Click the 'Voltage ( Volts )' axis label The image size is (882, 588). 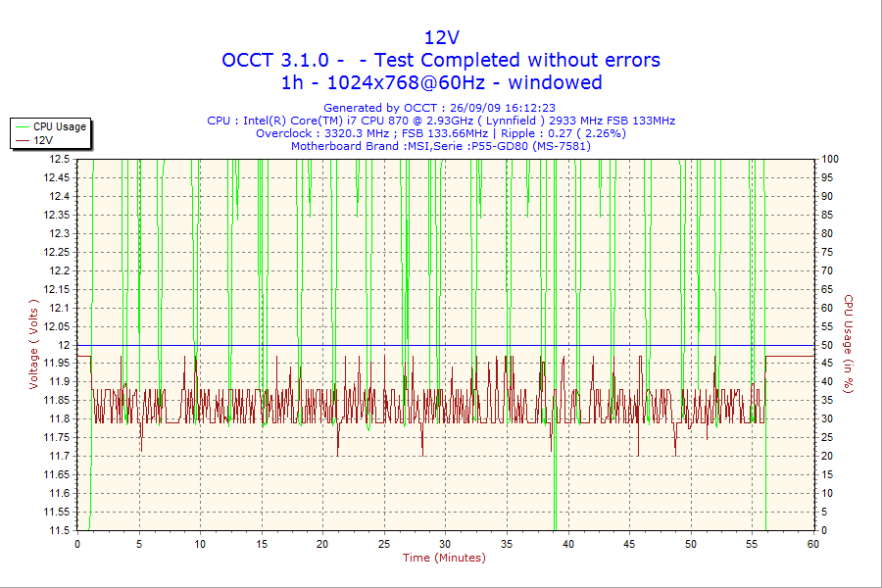pos(33,344)
